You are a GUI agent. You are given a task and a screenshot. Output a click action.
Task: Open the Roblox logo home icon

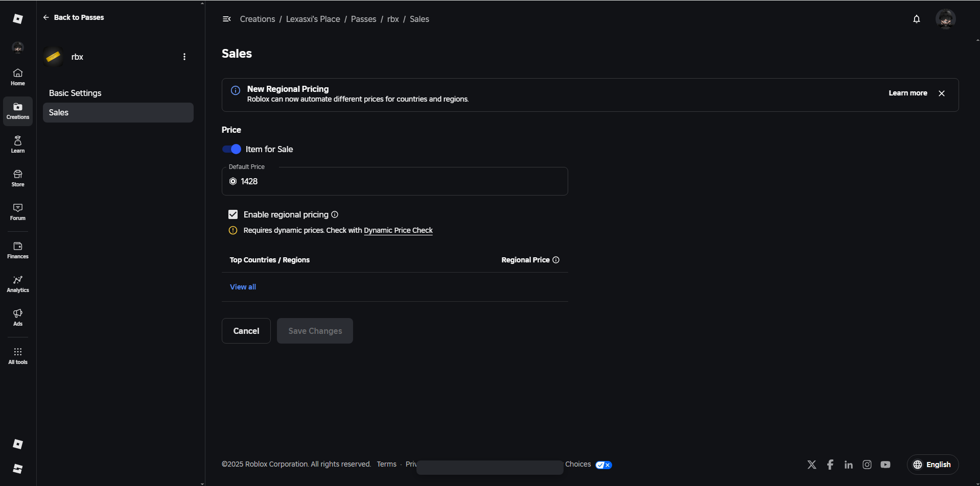(x=18, y=19)
